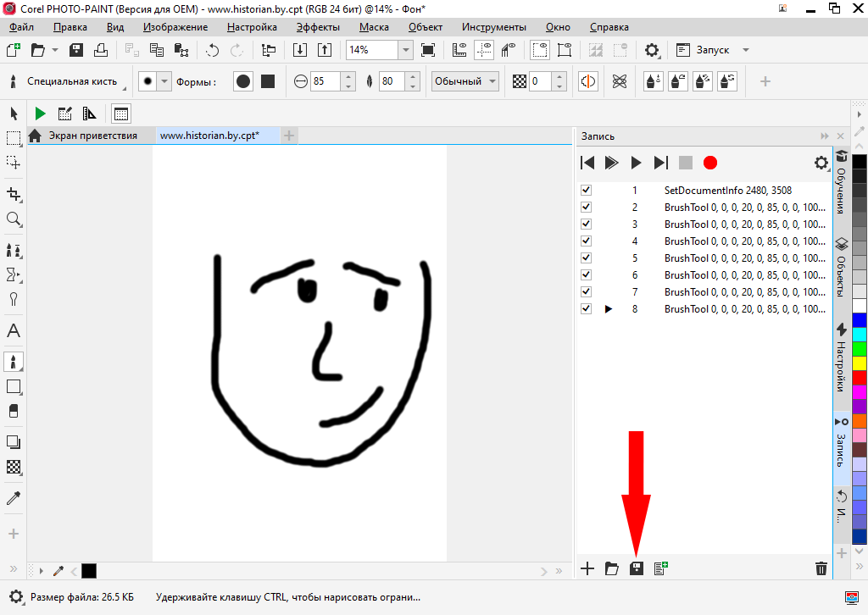The width and height of the screenshot is (868, 615).
Task: Click the red Record button in recorder panel
Action: click(710, 163)
